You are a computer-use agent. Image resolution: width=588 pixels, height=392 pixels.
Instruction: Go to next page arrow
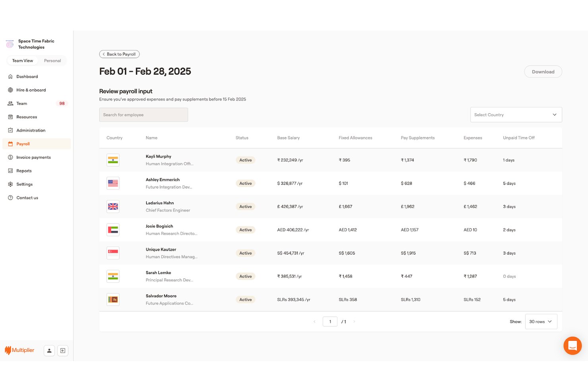point(354,322)
